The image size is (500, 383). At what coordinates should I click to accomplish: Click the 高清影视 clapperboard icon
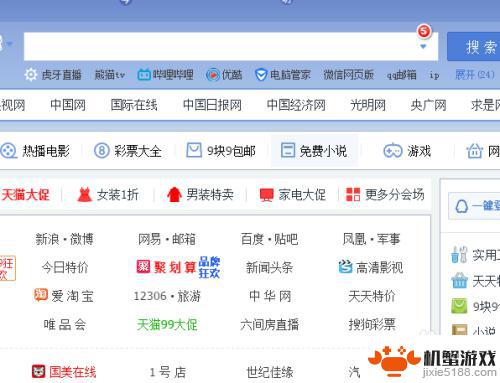(x=345, y=267)
